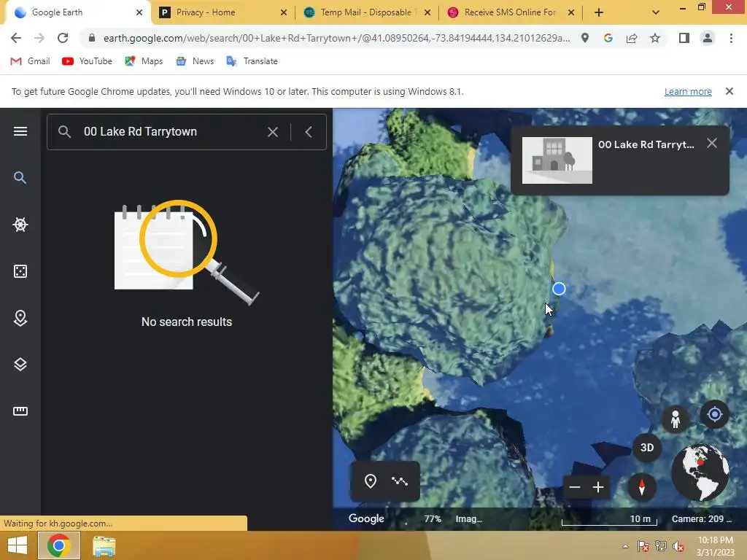Screen dimensions: 747x560
Task: Collapse the search panel with chevron
Action: coord(309,132)
